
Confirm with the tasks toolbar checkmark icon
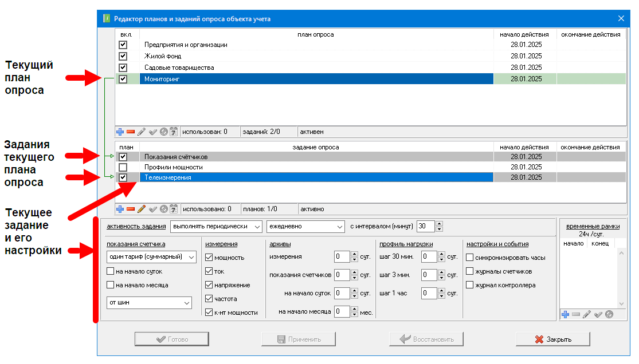tap(153, 209)
